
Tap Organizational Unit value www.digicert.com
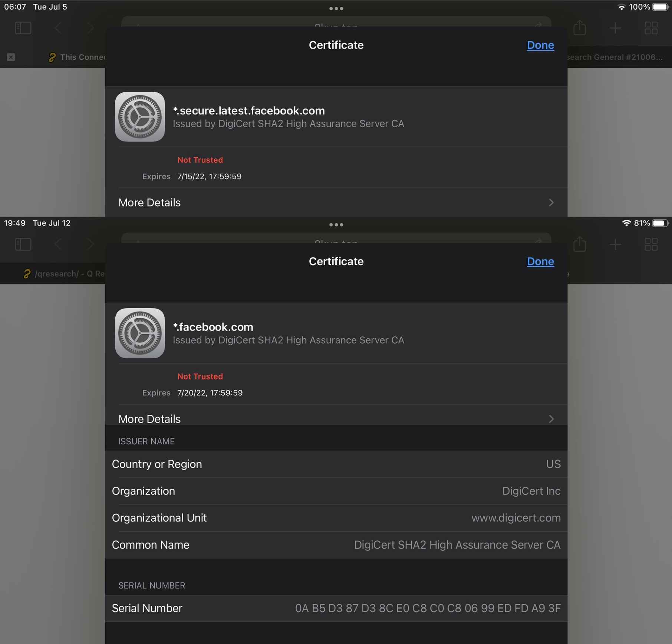click(x=516, y=518)
